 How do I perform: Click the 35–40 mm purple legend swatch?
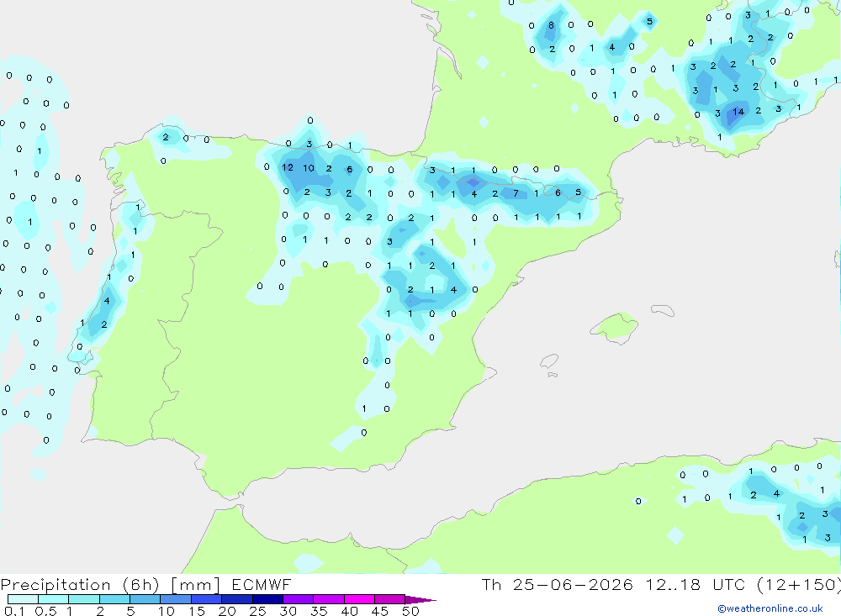tap(329, 599)
